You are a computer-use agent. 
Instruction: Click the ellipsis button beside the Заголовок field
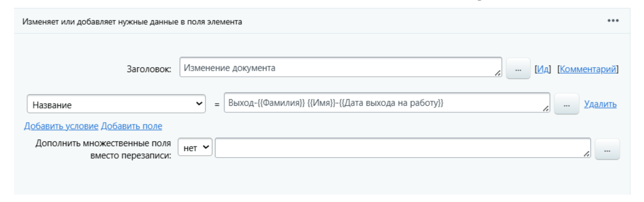click(518, 69)
